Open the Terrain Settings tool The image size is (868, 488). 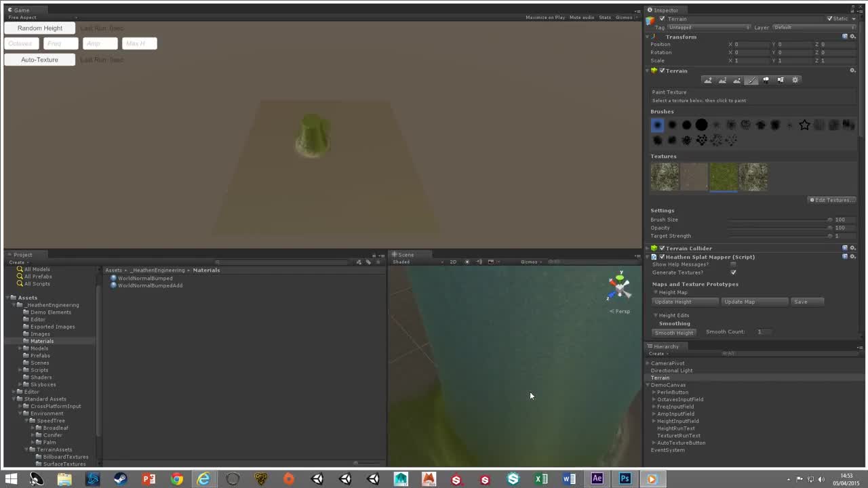795,79
